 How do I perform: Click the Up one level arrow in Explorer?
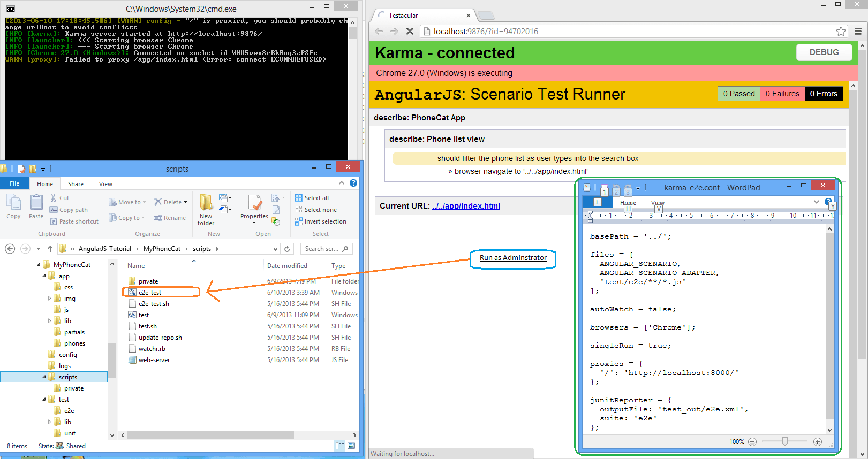pos(50,249)
